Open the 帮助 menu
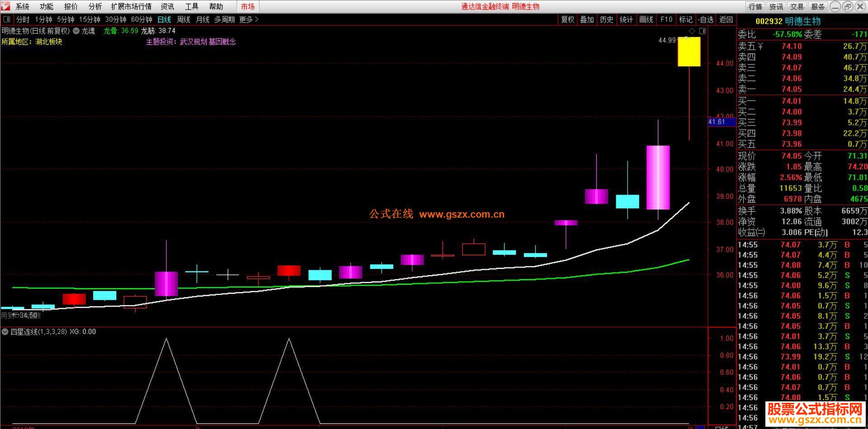868x429 pixels. [x=216, y=6]
